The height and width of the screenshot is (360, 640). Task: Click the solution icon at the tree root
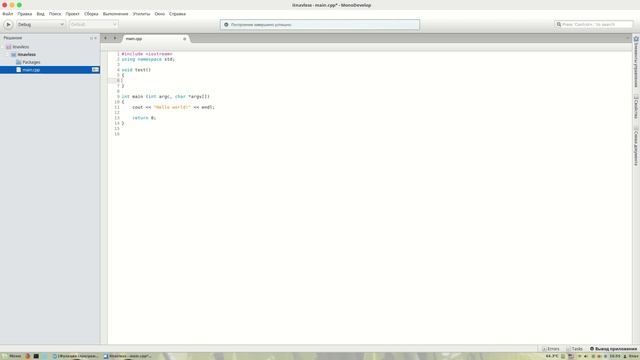(9, 47)
